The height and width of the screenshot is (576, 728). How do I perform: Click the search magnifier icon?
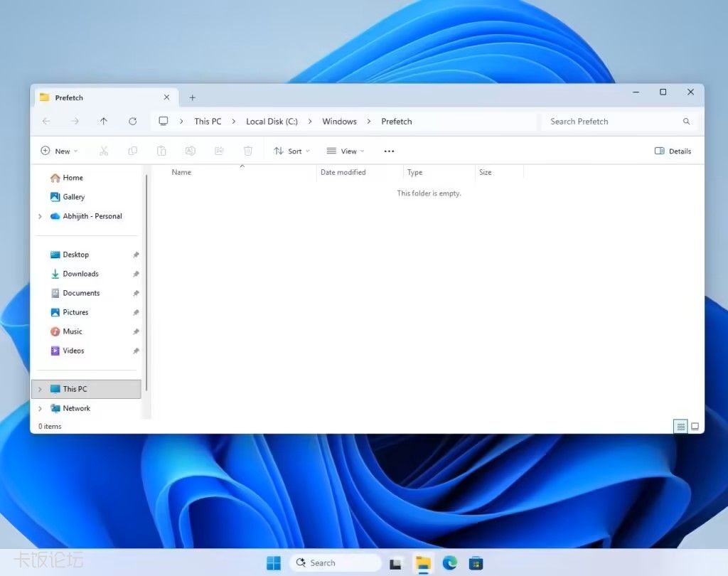(x=686, y=121)
